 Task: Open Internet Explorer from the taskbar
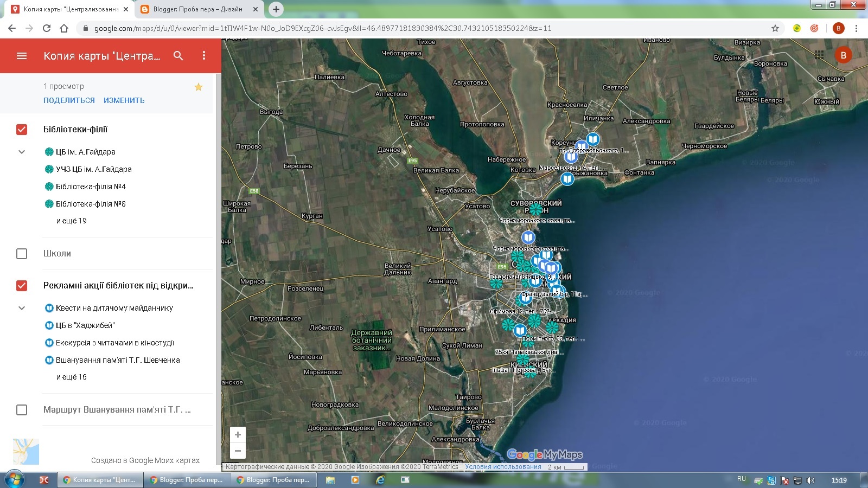pos(380,480)
